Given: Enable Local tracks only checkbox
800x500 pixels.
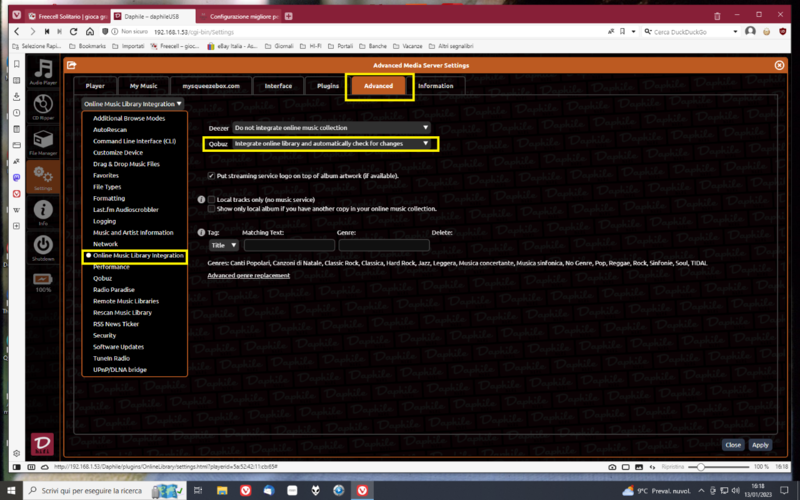Looking at the screenshot, I should (211, 200).
